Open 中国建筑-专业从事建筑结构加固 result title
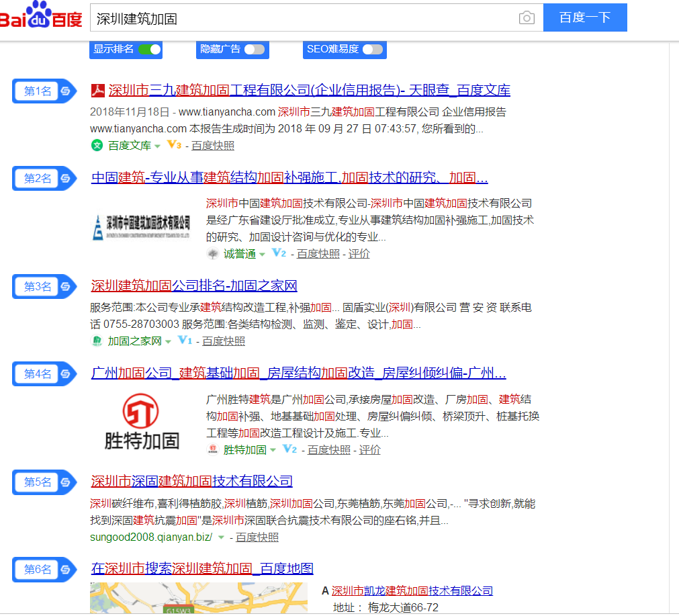Screen dimensions: 679x616 289,177
